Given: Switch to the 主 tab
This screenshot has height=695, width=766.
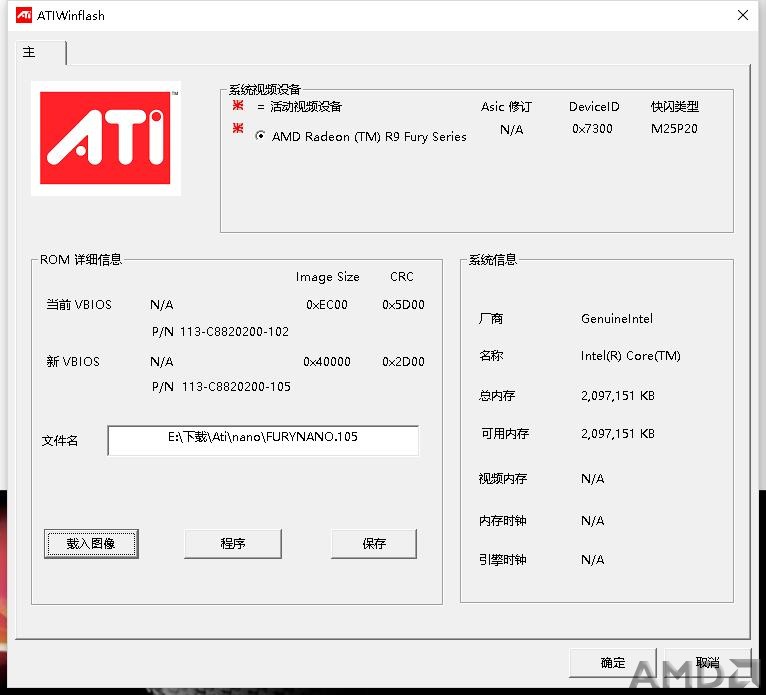Looking at the screenshot, I should pos(41,52).
